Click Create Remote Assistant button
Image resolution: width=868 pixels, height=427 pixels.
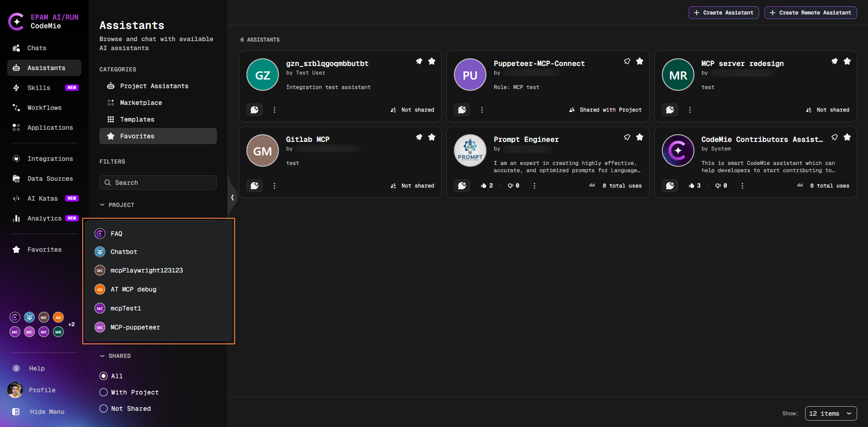click(x=811, y=13)
